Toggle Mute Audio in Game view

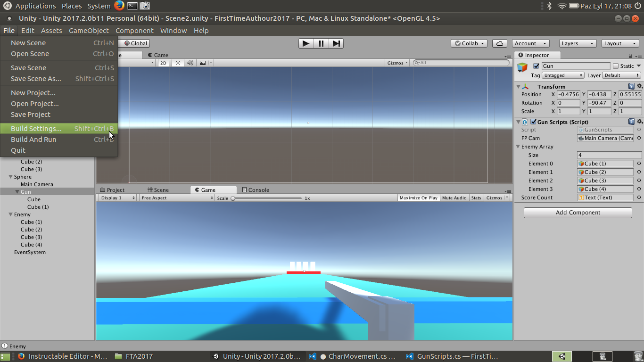pos(454,198)
